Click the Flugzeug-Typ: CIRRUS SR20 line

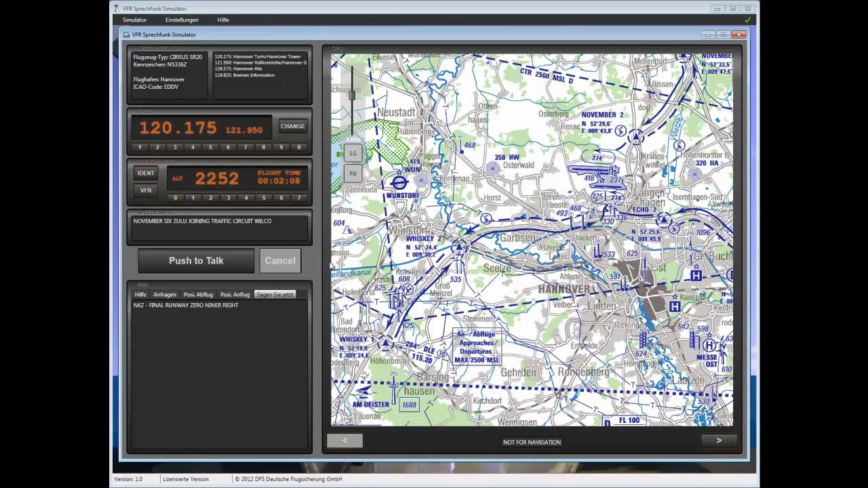[167, 57]
